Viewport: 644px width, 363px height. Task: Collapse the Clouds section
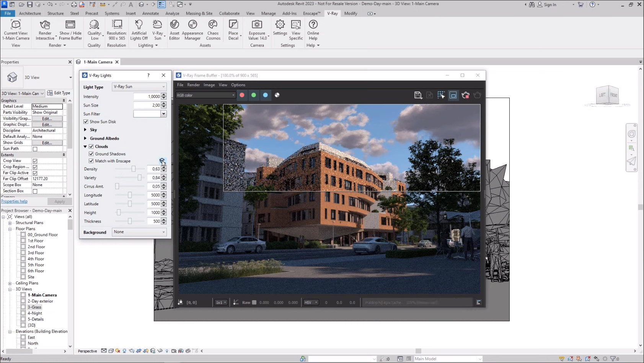coord(85,146)
